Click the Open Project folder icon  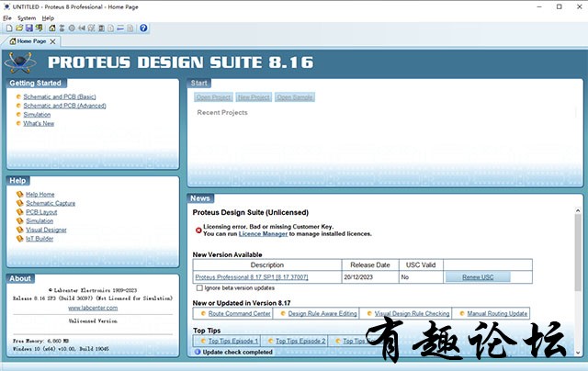(x=19, y=28)
